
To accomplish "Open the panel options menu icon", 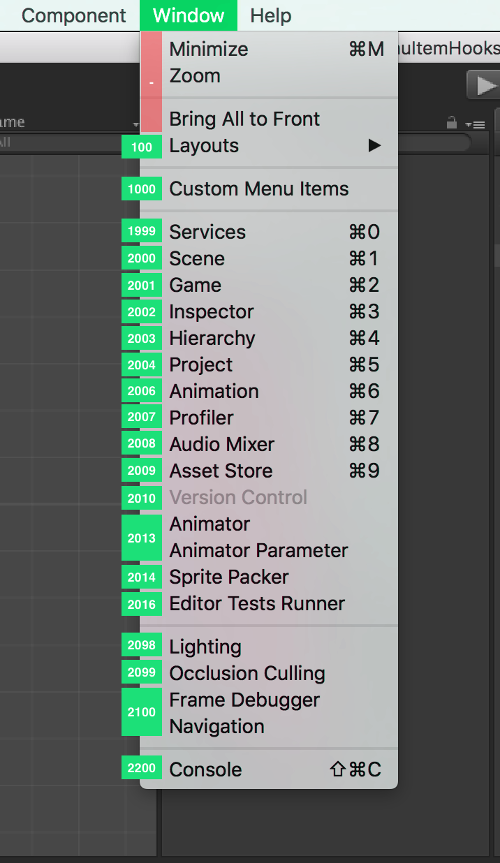I will click(x=475, y=125).
